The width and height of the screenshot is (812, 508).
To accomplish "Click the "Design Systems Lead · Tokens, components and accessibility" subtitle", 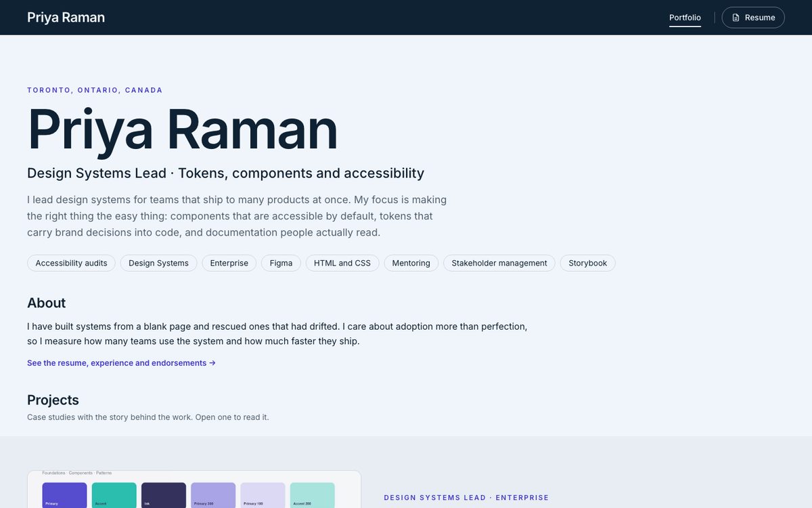I will [x=225, y=173].
